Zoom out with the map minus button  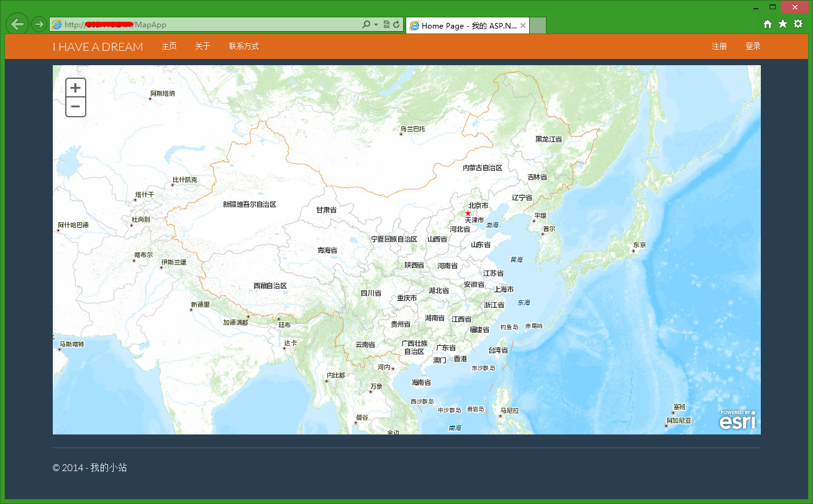click(75, 107)
